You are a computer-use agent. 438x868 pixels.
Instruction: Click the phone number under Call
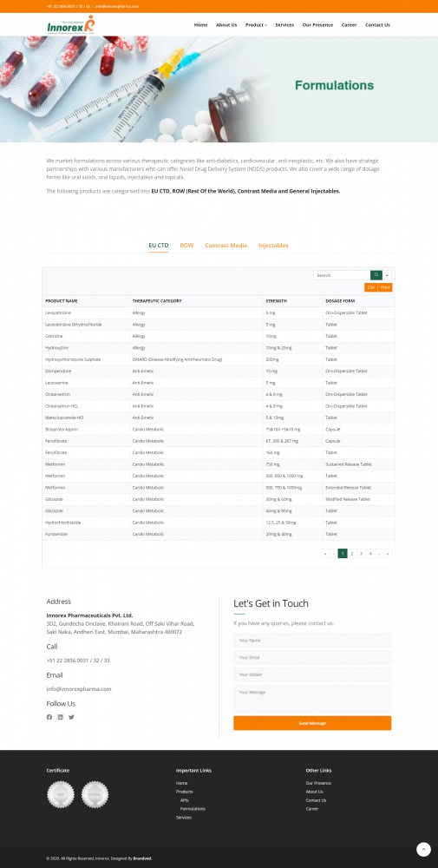tap(78, 661)
